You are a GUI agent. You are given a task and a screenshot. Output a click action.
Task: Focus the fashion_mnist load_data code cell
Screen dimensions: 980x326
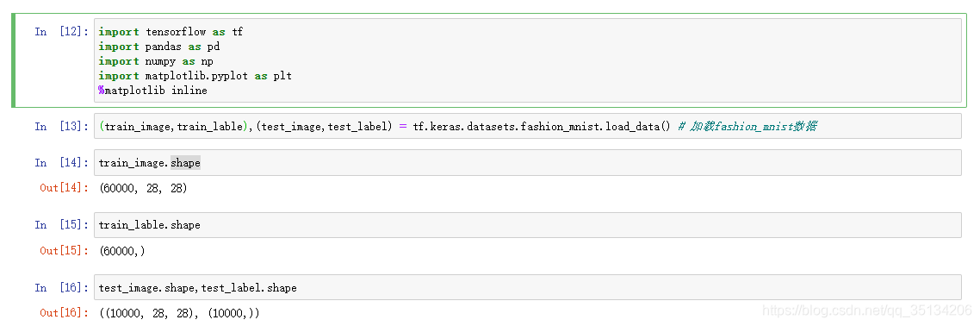pyautogui.click(x=528, y=126)
